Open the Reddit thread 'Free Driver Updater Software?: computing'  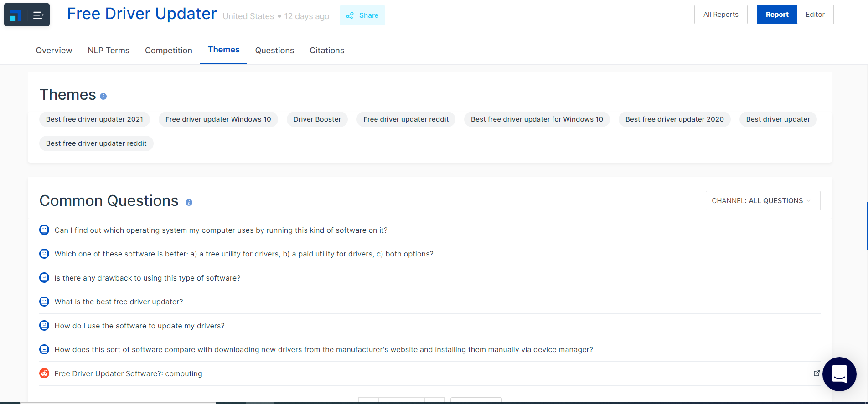[x=128, y=374]
